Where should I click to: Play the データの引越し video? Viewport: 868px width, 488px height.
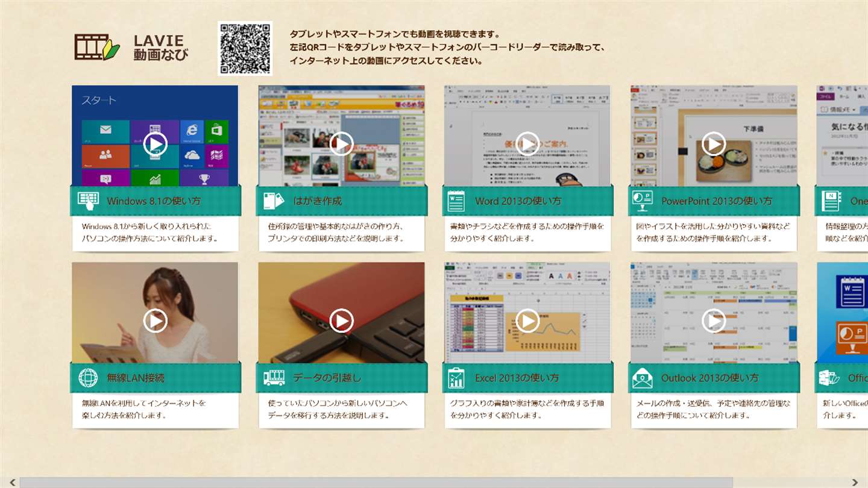pyautogui.click(x=341, y=321)
